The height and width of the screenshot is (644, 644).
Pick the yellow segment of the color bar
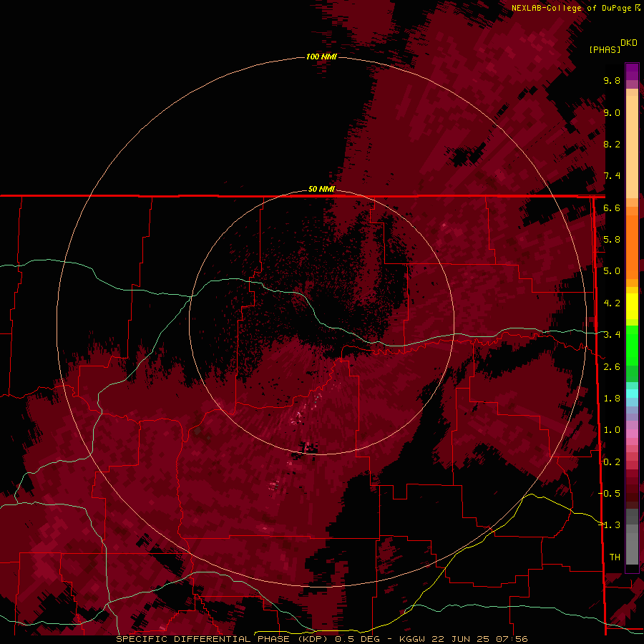click(632, 306)
